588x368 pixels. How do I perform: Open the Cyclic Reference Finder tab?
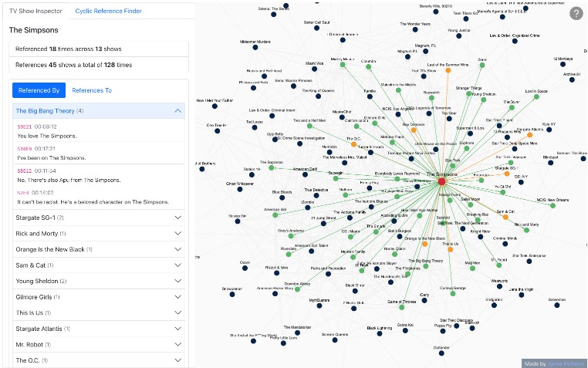click(x=106, y=12)
